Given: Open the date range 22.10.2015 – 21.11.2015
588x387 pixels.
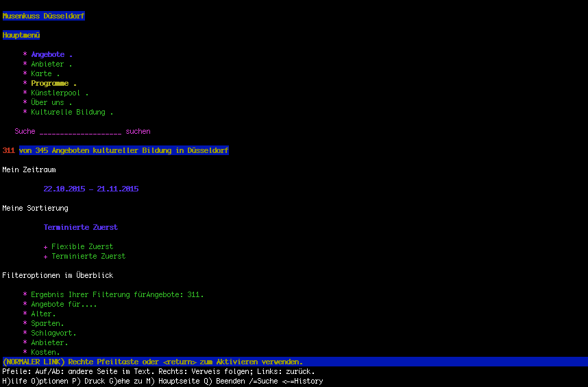Looking at the screenshot, I should 90,189.
